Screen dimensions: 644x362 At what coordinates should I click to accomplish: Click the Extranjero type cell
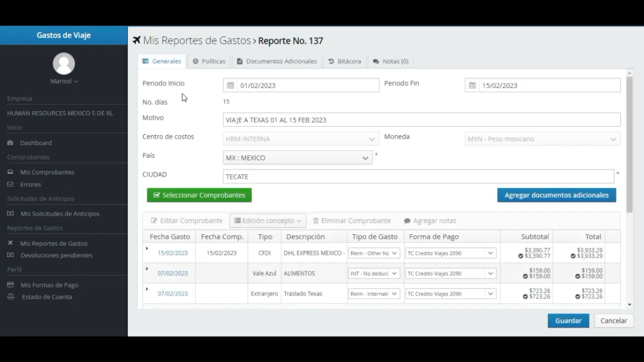(264, 294)
